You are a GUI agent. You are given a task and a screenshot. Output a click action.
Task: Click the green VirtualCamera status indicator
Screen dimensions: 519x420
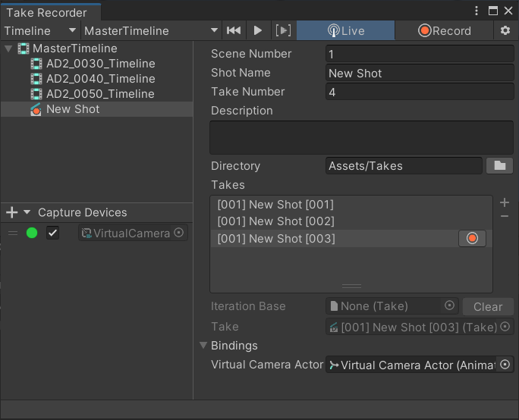click(32, 234)
